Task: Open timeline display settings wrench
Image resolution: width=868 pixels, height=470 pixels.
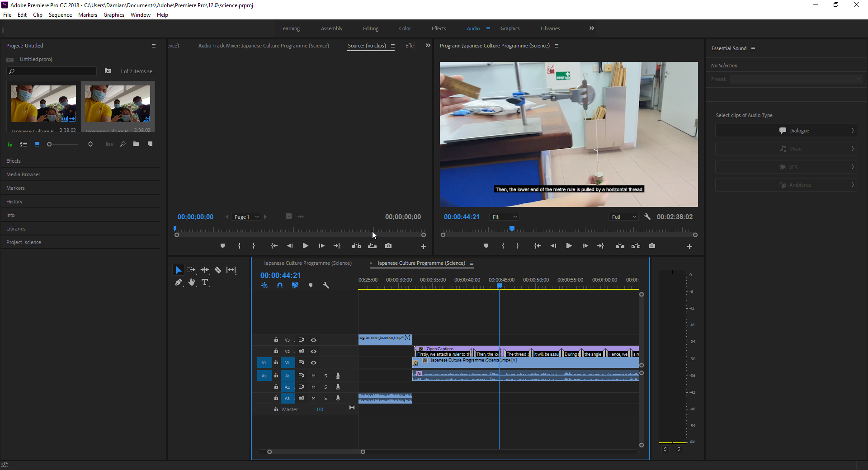Action: click(x=326, y=285)
